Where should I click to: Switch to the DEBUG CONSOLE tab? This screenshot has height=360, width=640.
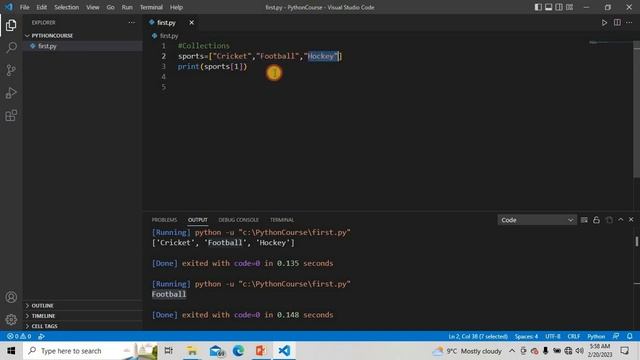pyautogui.click(x=238, y=220)
